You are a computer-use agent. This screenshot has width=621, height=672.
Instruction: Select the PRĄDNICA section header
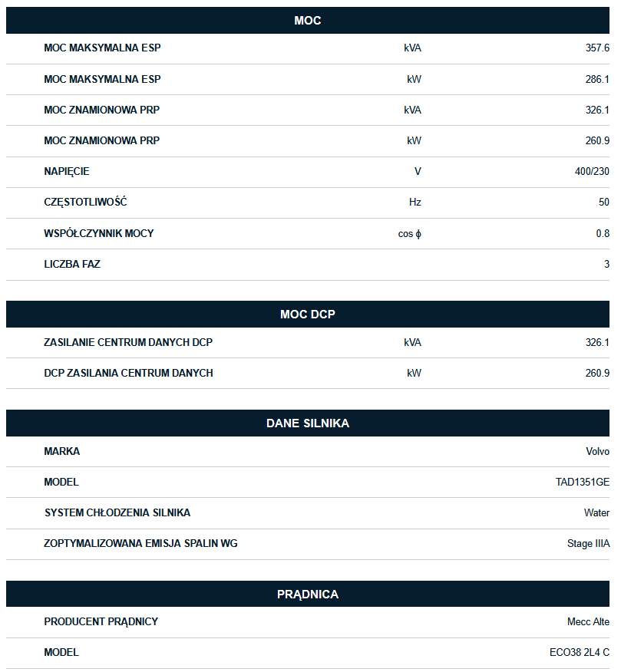pyautogui.click(x=307, y=595)
